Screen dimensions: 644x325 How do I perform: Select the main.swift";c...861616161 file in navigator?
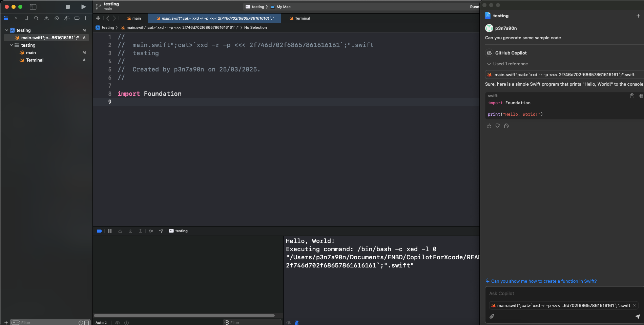(x=46, y=38)
